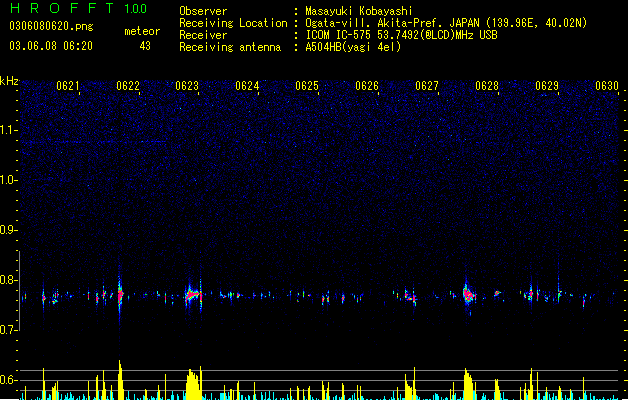Click the 0.9 kHz frequency axis label
629x400 pixels.
[x=8, y=230]
